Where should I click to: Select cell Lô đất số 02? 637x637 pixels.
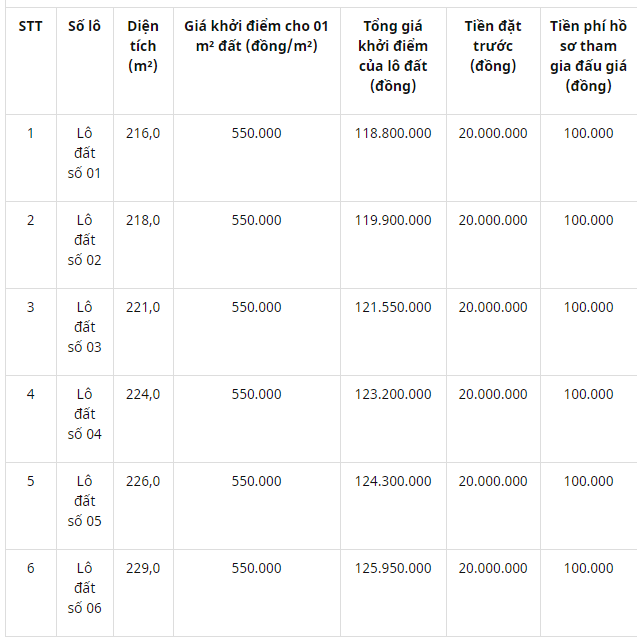click(x=84, y=240)
